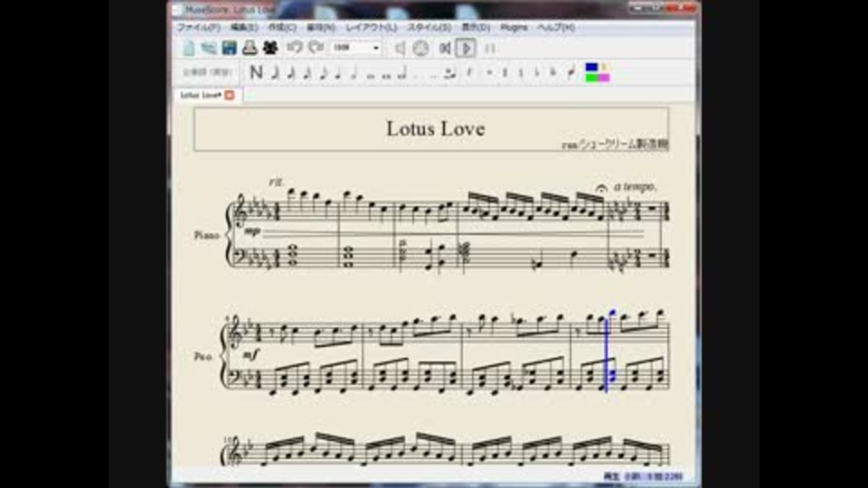Select the Lotus Love title text

pyautogui.click(x=436, y=128)
